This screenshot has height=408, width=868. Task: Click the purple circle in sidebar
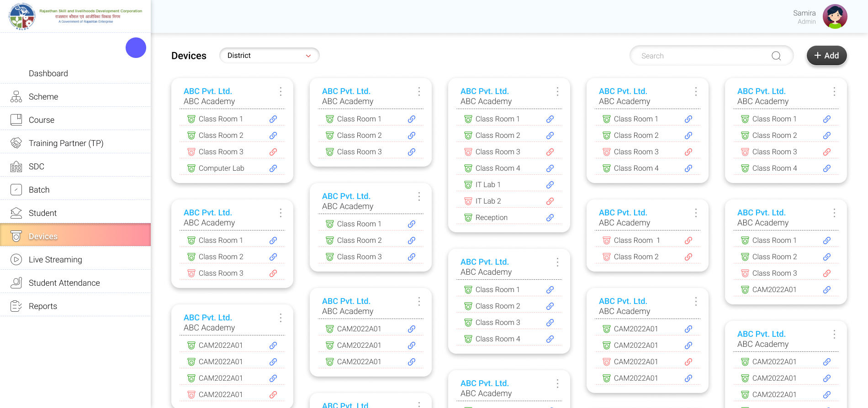[x=136, y=48]
